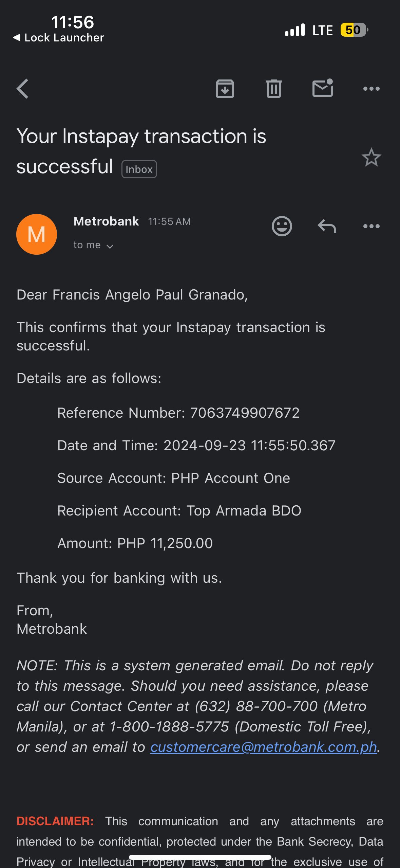This screenshot has width=400, height=868.
Task: Open the top toolbar more options menu
Action: tap(371, 89)
